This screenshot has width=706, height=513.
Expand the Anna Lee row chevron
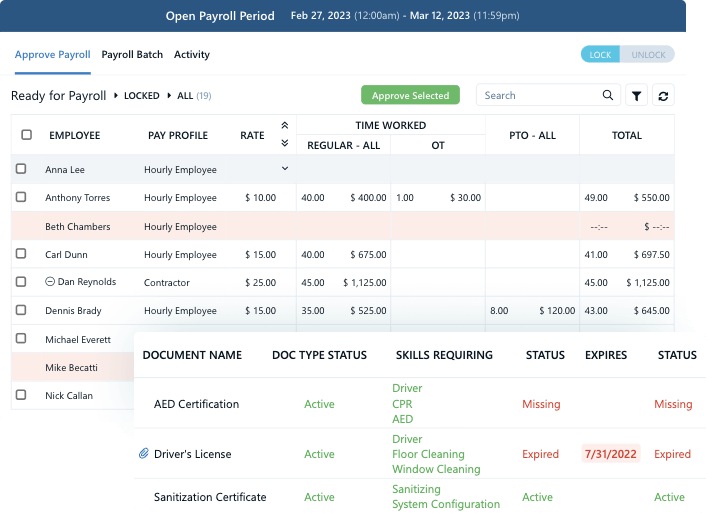tap(284, 169)
